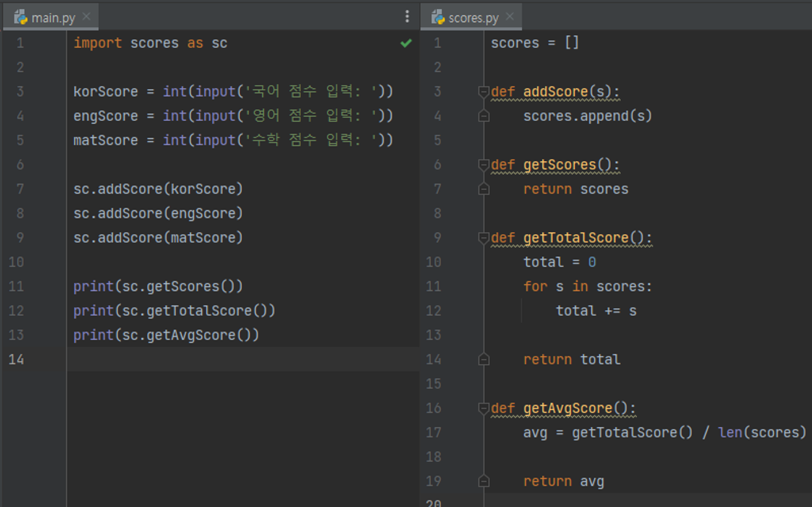
Task: Click the green inspection checkmark in main.py
Action: 406,43
